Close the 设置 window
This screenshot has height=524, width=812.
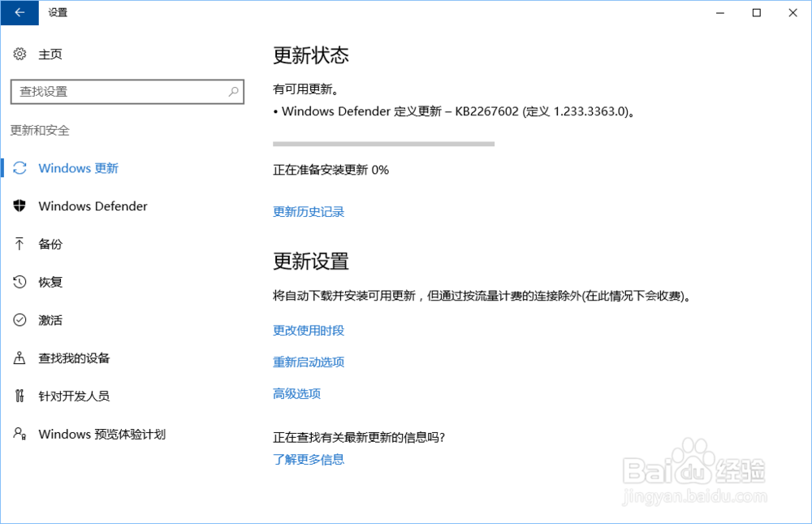[x=793, y=12]
